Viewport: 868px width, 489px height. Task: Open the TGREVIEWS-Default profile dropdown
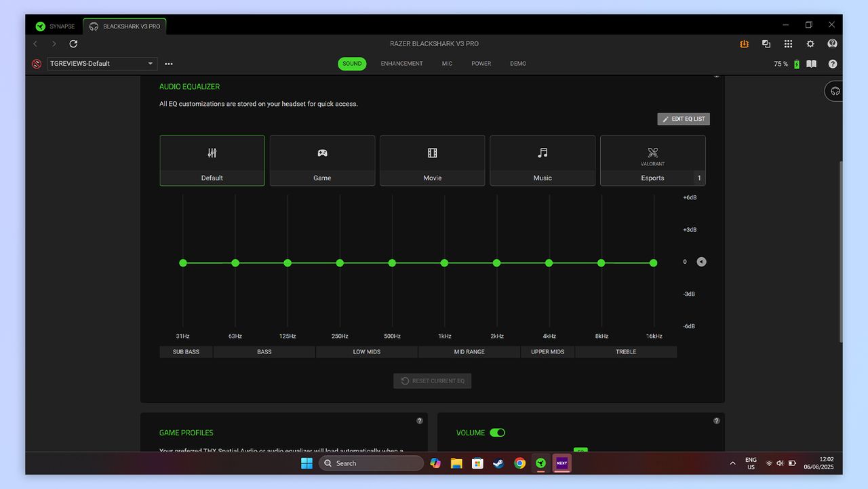pyautogui.click(x=102, y=64)
